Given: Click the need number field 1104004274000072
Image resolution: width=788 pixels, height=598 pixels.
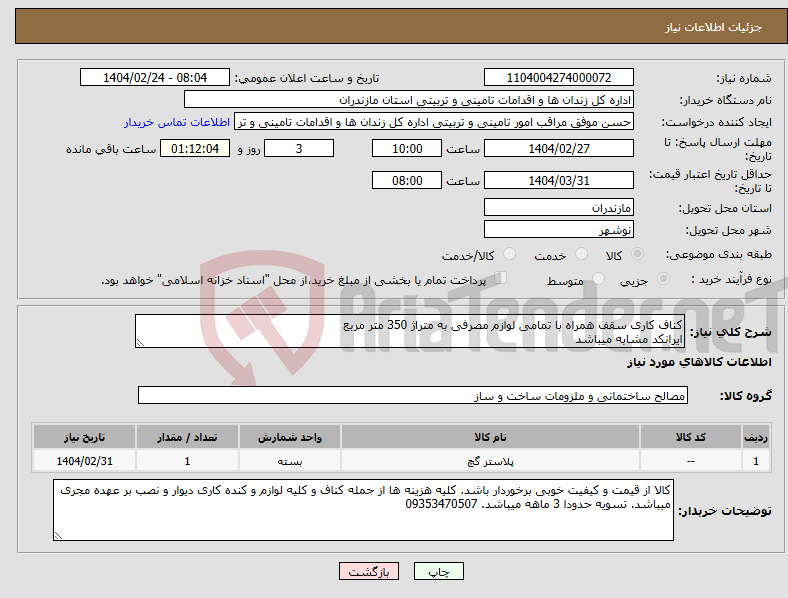Looking at the screenshot, I should click(558, 78).
